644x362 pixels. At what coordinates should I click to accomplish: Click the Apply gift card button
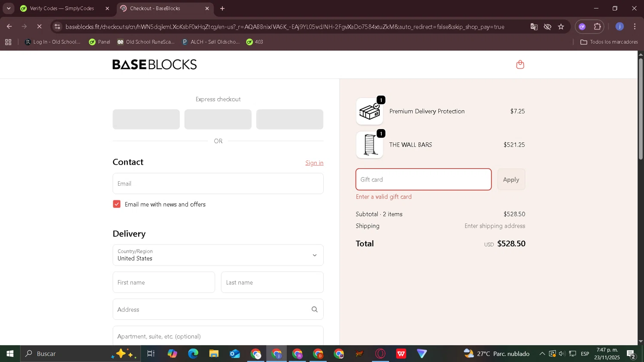click(511, 180)
